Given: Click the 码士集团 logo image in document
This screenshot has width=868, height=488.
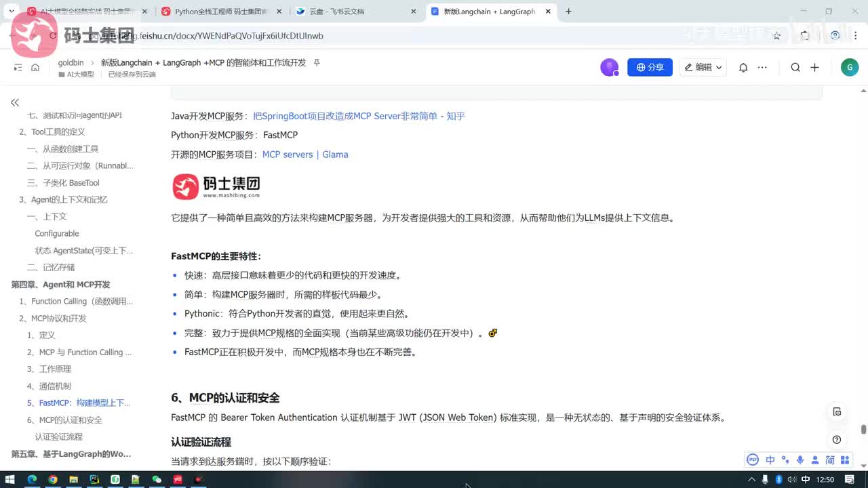Looking at the screenshot, I should [x=216, y=186].
